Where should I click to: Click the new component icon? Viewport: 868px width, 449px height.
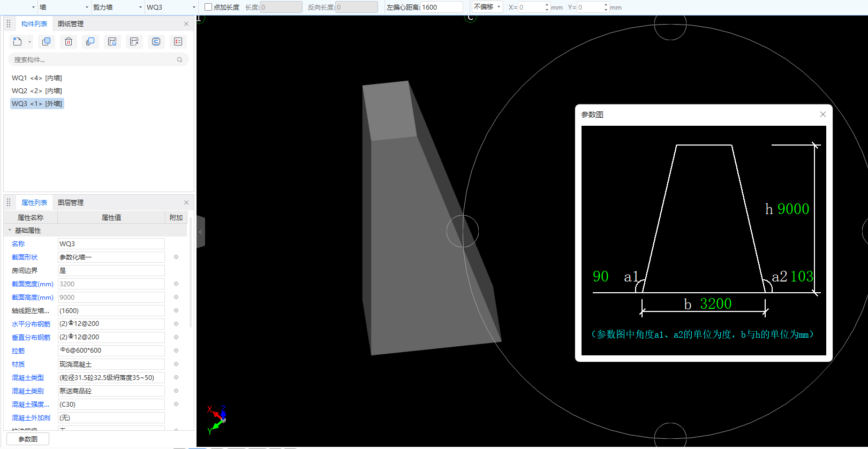coord(17,42)
